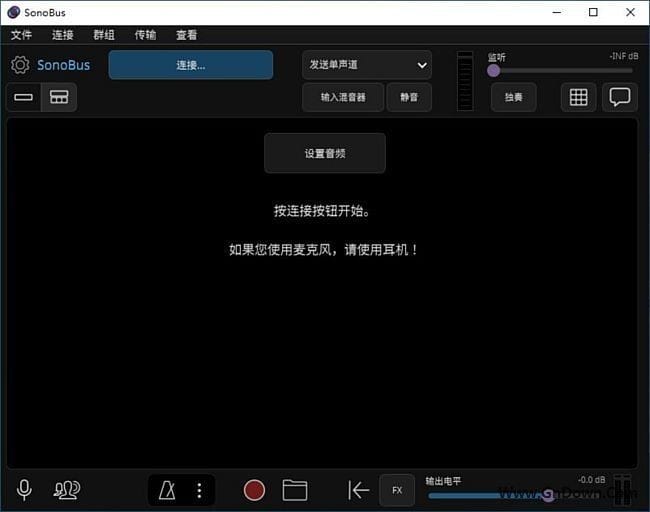650x512 pixels.
Task: Start recording with the red record button
Action: pos(255,490)
